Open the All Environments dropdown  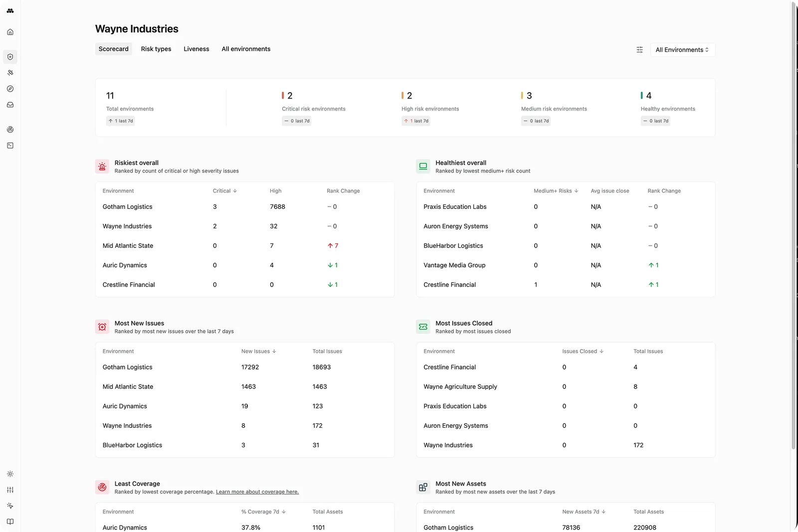[x=682, y=50]
